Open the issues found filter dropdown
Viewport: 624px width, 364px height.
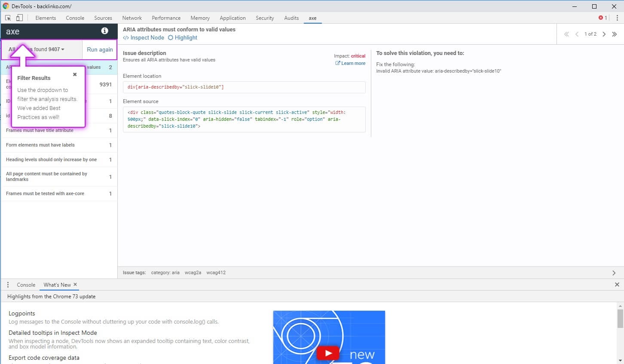pos(42,49)
